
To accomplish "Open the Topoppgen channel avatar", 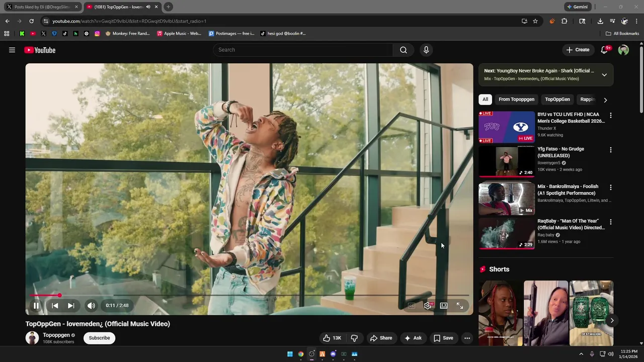I will tap(32, 338).
